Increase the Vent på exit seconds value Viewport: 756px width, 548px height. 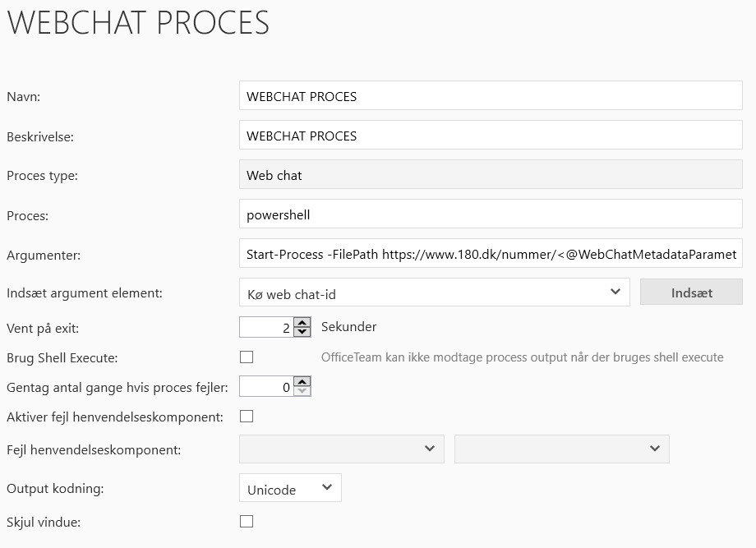click(302, 322)
